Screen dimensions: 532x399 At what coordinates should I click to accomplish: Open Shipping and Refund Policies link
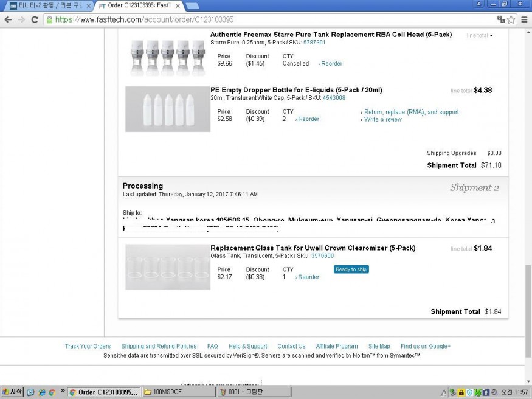(x=159, y=346)
